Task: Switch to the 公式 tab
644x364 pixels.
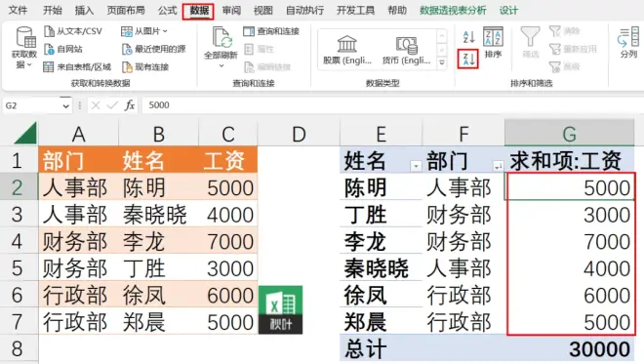Action: click(167, 11)
